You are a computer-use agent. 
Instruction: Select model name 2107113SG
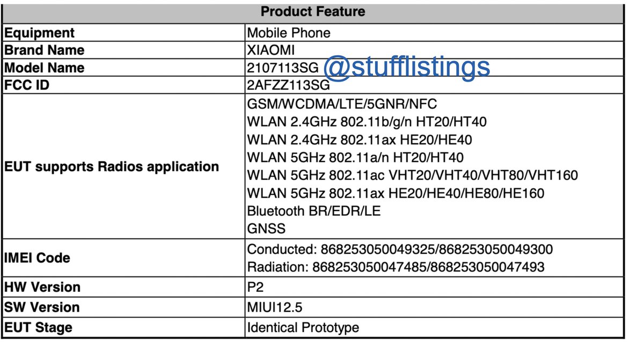coord(283,68)
